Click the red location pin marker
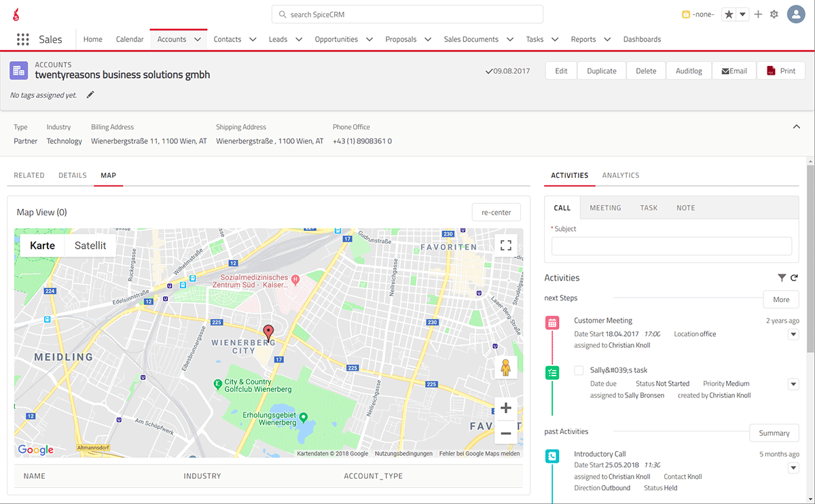The height and width of the screenshot is (504, 815). pyautogui.click(x=268, y=333)
